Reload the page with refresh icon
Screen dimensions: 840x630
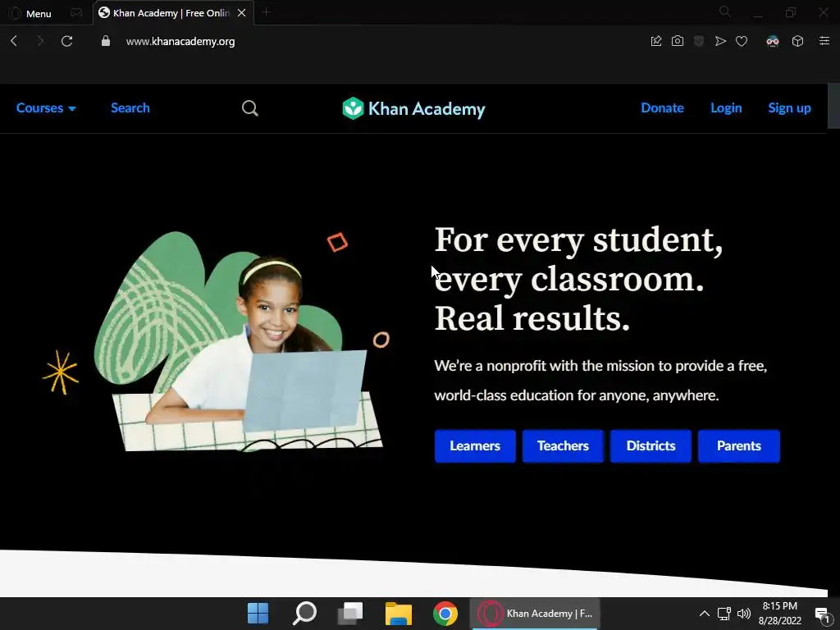(x=67, y=41)
